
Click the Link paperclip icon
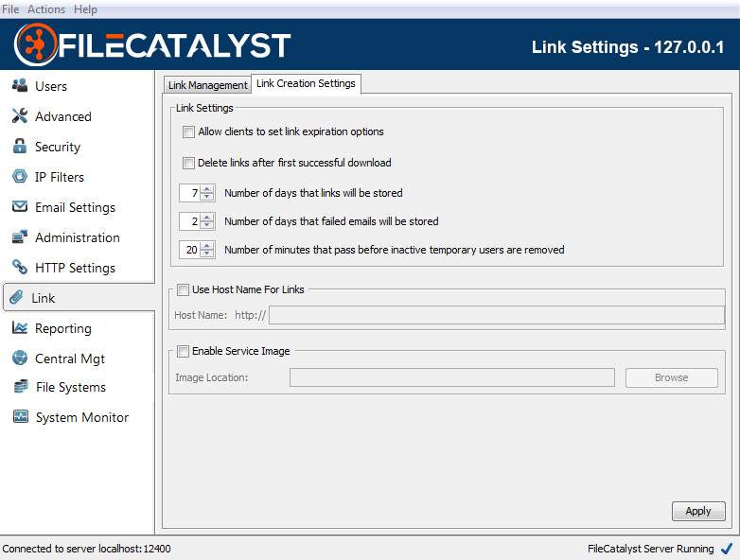[16, 298]
